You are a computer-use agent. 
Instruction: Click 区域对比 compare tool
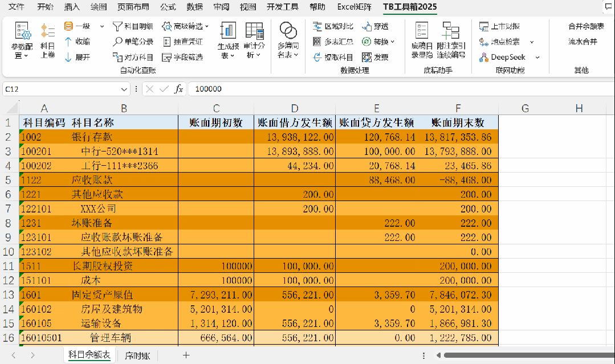click(x=333, y=26)
